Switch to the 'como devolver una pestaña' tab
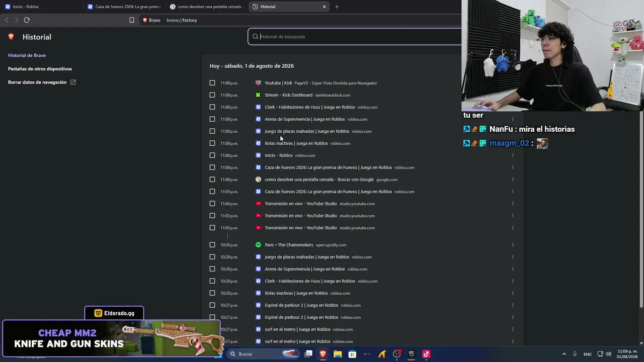Image resolution: width=644 pixels, height=362 pixels. 207,7
